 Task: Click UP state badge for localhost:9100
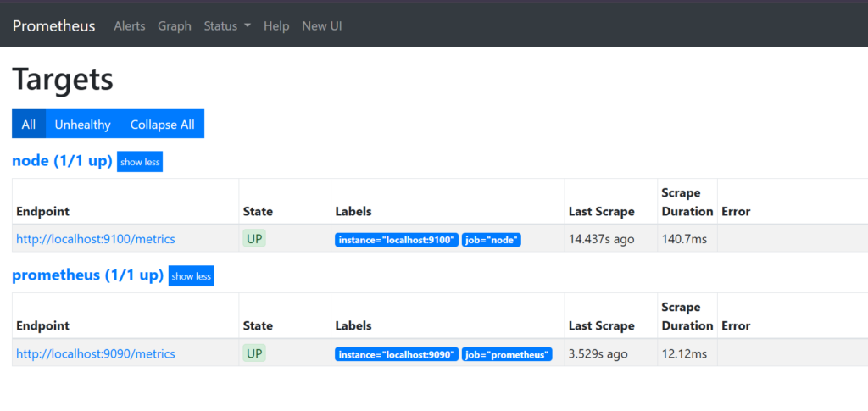click(254, 239)
